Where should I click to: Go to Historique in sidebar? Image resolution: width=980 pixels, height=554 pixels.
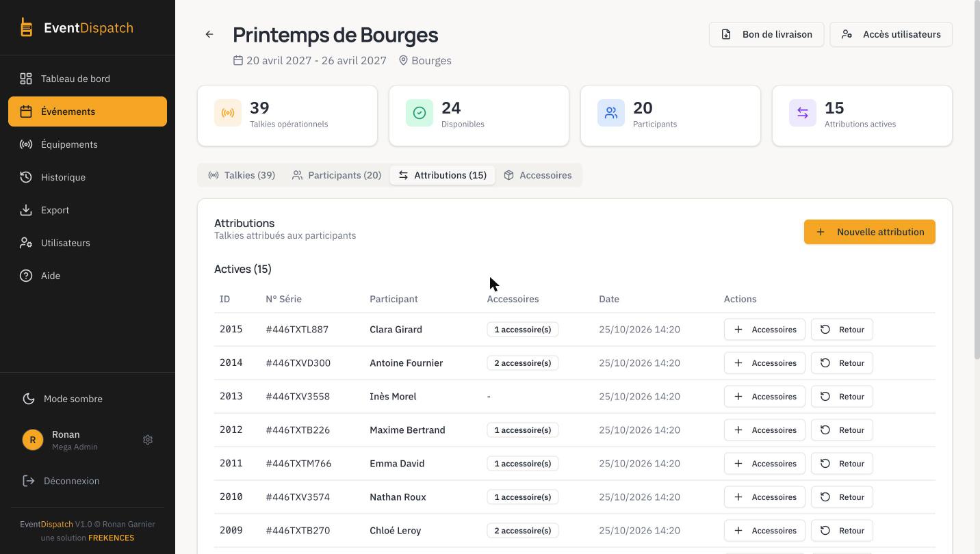click(88, 177)
